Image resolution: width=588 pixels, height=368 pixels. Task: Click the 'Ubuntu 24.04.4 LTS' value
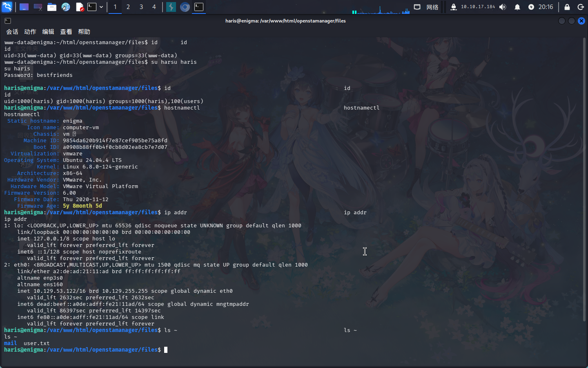coord(92,160)
